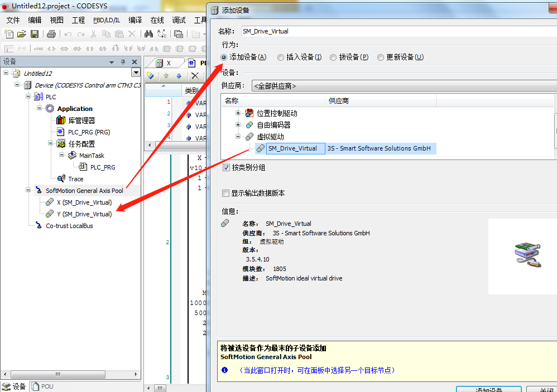
Task: Click the 供应商 column header
Action: (381, 101)
